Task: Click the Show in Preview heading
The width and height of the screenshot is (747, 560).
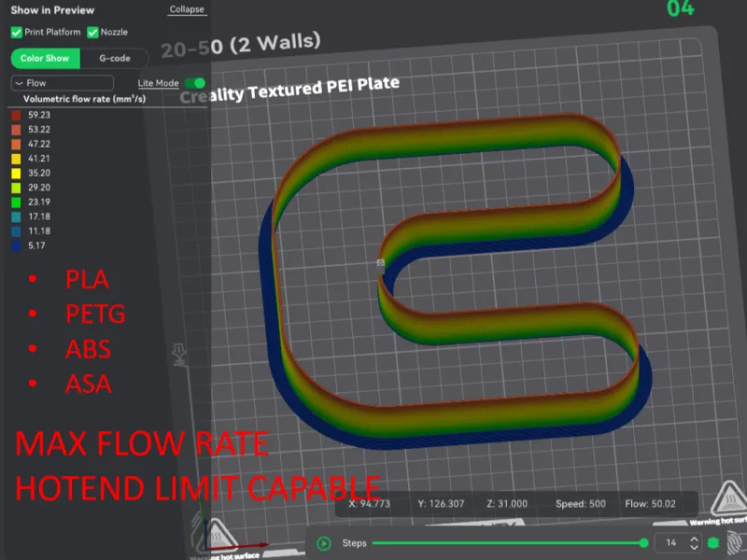Action: (x=52, y=10)
